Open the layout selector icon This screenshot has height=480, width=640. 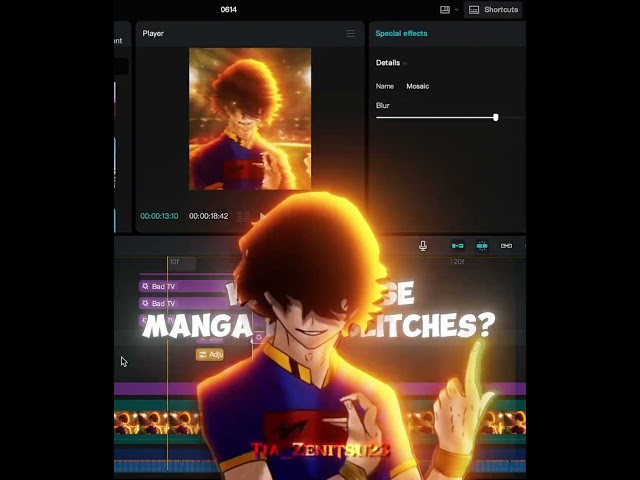[445, 10]
